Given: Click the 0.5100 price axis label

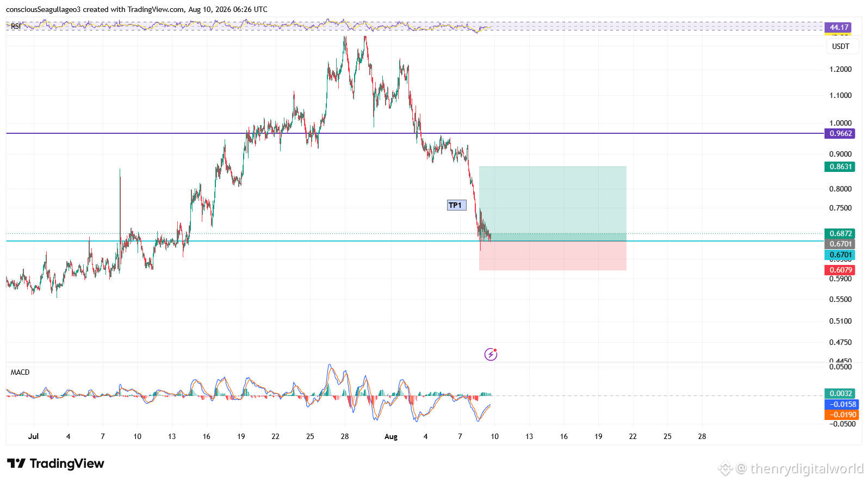Looking at the screenshot, I should pos(840,321).
